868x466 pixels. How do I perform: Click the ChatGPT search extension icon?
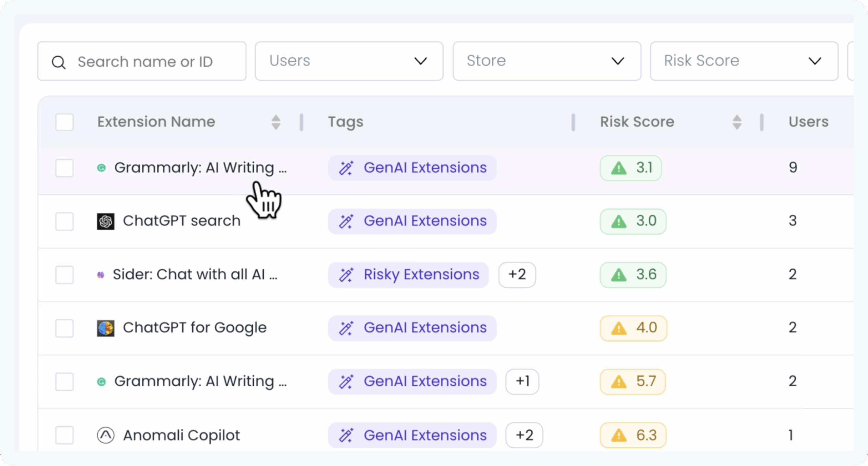[105, 221]
